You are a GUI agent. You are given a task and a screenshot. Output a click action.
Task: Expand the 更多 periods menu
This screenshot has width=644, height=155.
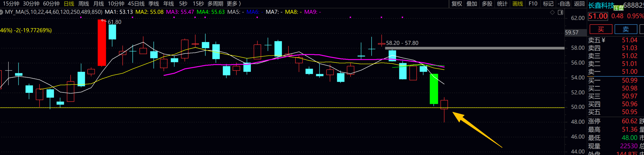click(234, 4)
